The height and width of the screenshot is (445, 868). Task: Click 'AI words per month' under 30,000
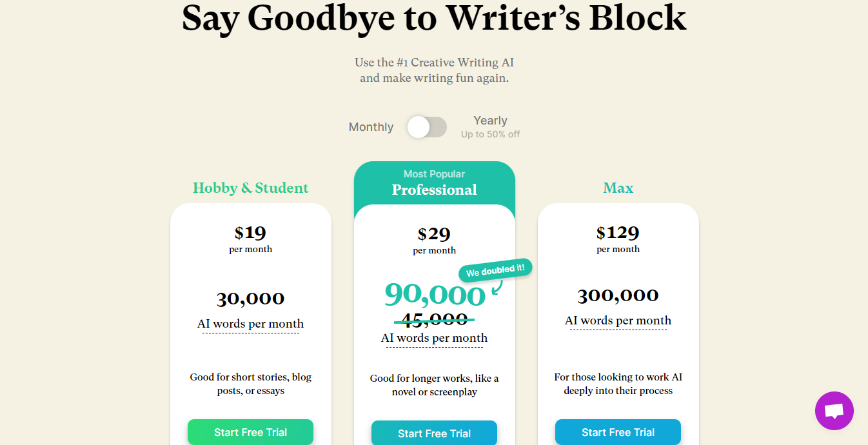[x=251, y=324]
